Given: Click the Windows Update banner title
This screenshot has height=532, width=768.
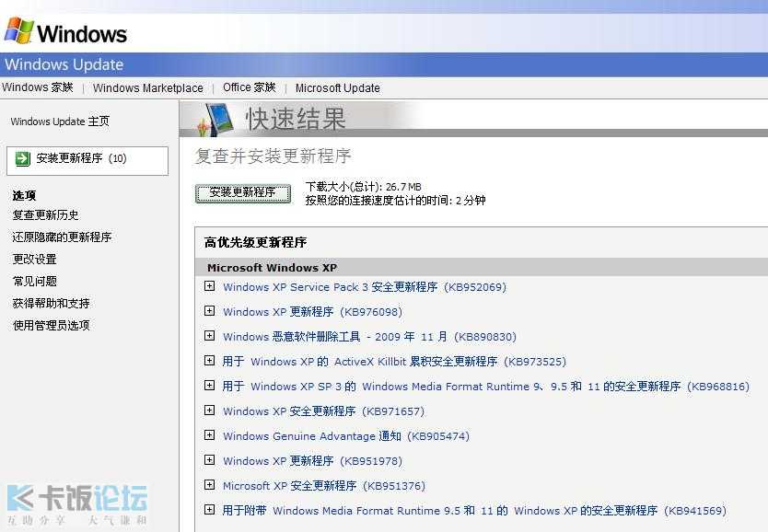Looking at the screenshot, I should [x=64, y=64].
